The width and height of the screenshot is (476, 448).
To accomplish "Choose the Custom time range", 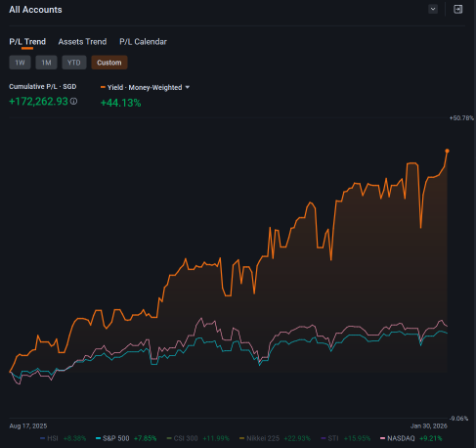I will 109,63.
